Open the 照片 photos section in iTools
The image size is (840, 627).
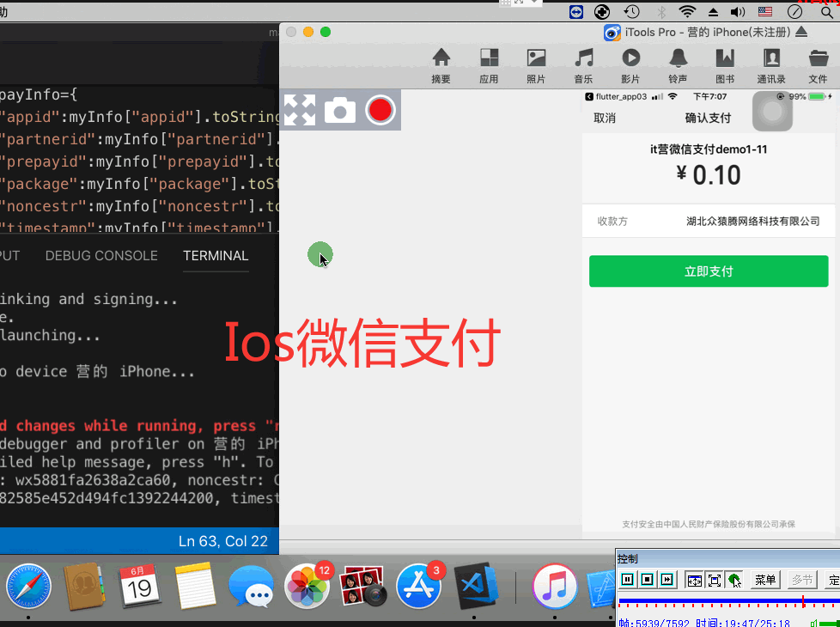coord(536,66)
